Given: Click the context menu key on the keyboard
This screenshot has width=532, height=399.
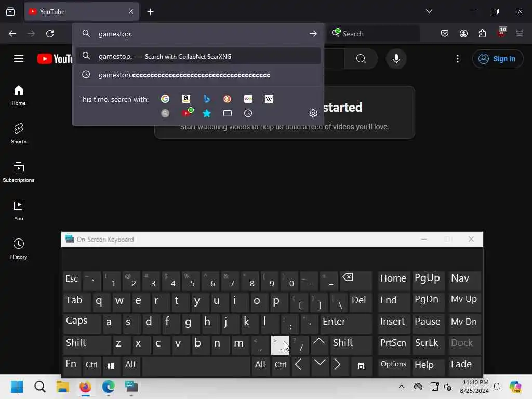Looking at the screenshot, I should tap(361, 365).
